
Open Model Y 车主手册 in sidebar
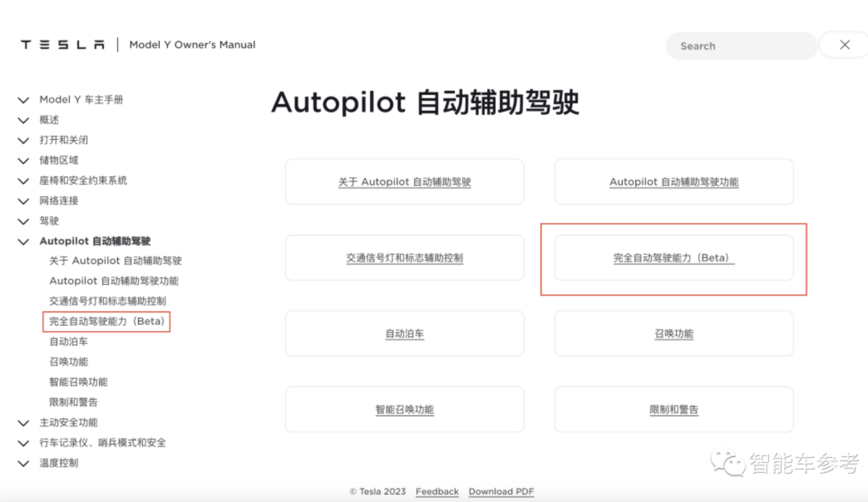click(x=81, y=100)
